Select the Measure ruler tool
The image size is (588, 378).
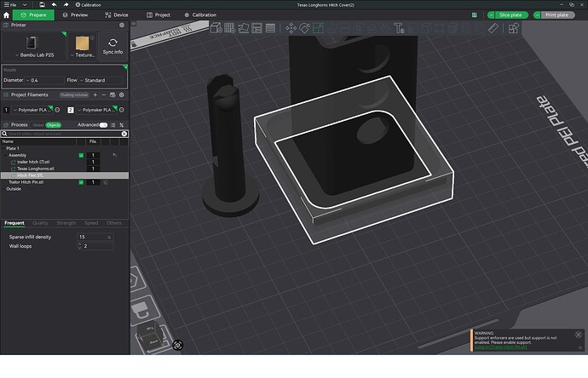tap(493, 28)
